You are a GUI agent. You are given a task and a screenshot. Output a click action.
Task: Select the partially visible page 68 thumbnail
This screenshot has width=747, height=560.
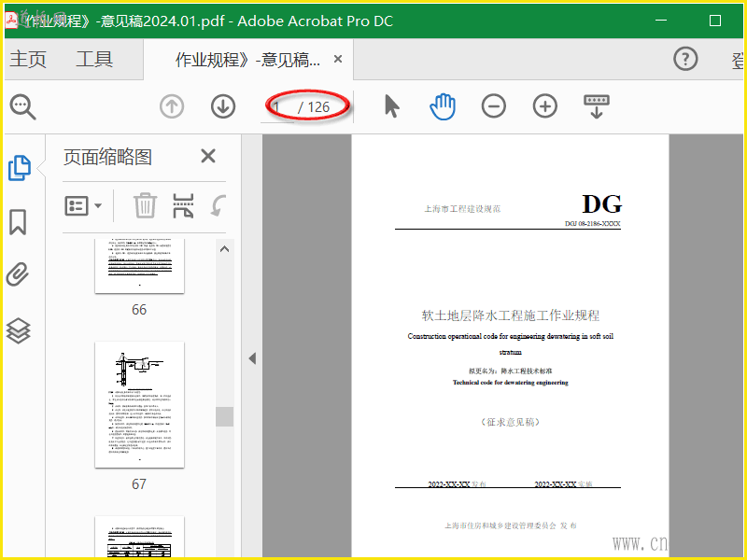point(139,537)
